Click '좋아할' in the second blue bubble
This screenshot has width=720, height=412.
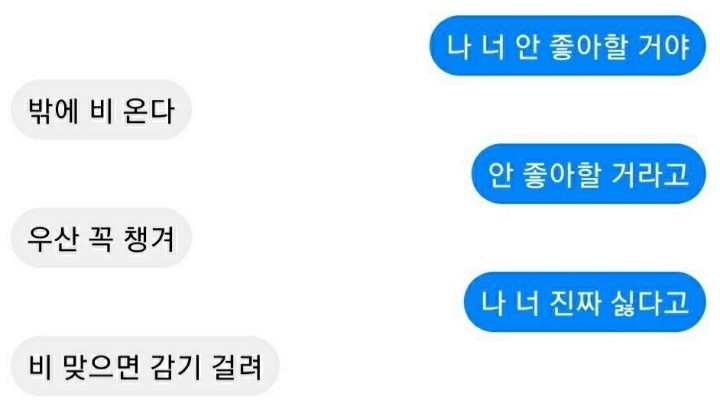pos(562,175)
